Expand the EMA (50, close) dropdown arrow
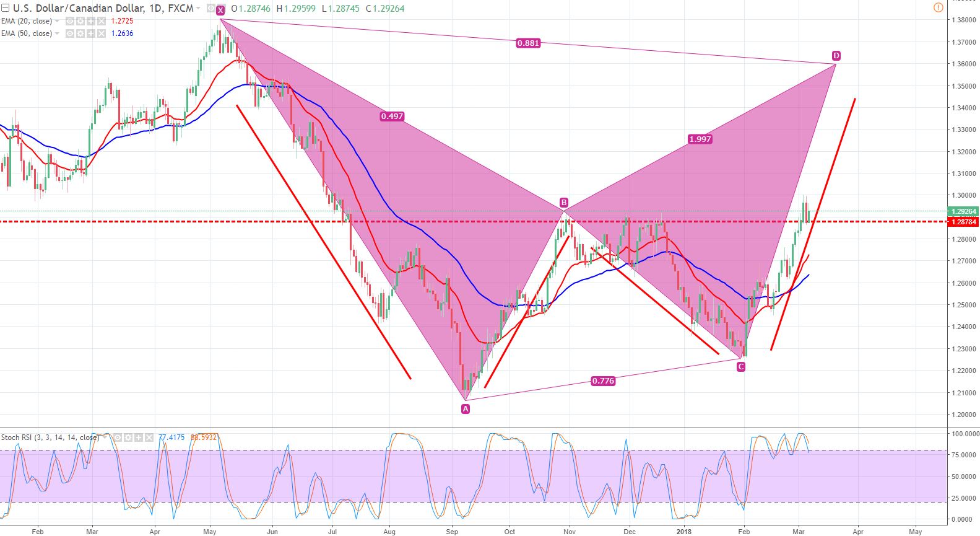980x536 pixels. pos(57,33)
